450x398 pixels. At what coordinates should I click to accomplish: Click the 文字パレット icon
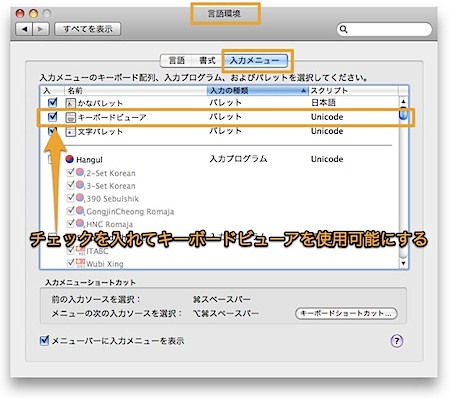point(70,132)
